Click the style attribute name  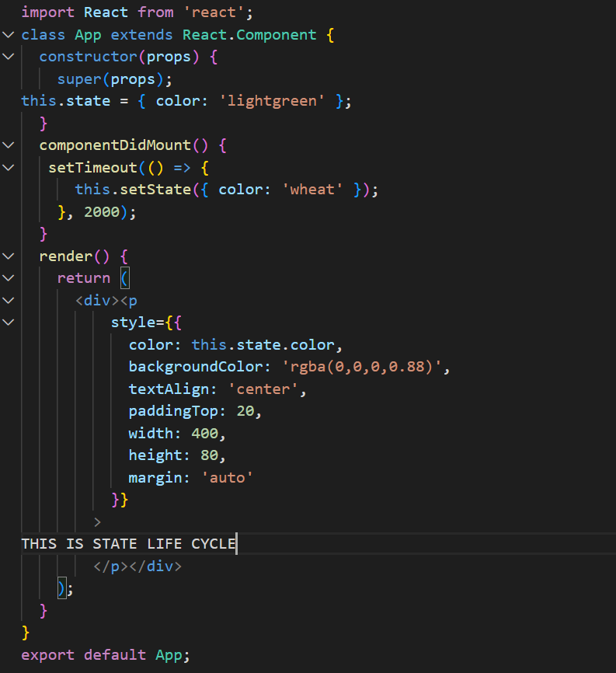coord(133,323)
